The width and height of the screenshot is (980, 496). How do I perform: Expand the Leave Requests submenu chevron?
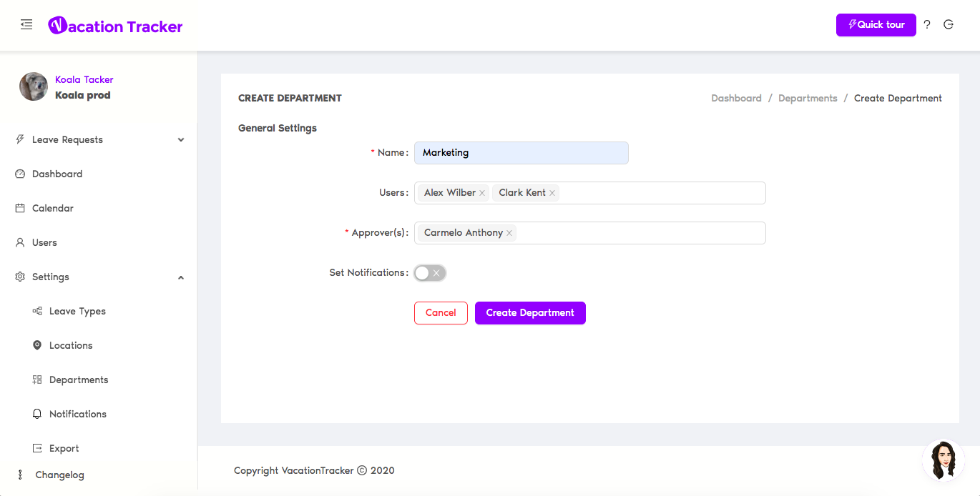pyautogui.click(x=181, y=140)
